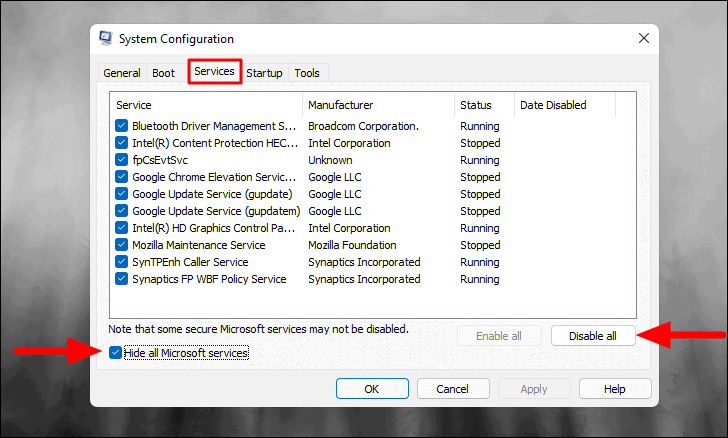Uncheck SynTPEnh Caller Service checkbox
The width and height of the screenshot is (728, 438).
(x=121, y=262)
